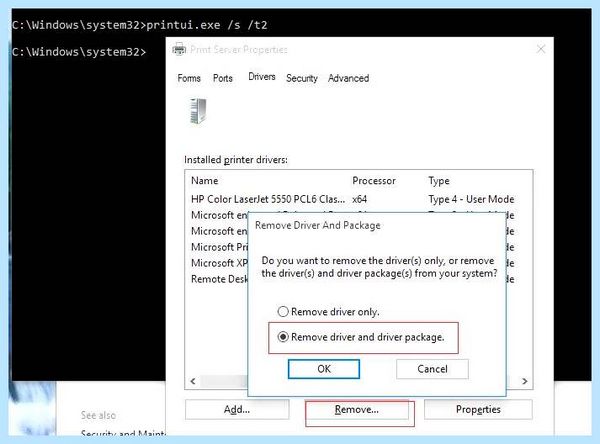
Task: Select the Remote Desk driver row
Action: tap(219, 279)
